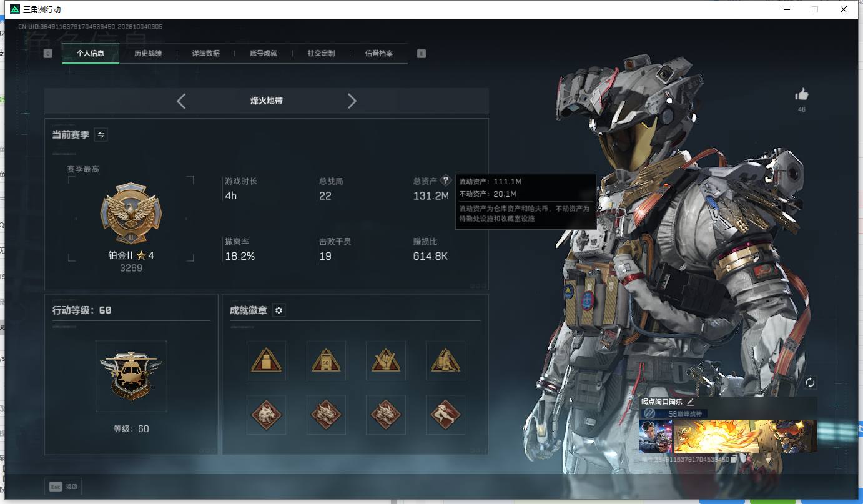Go to the 账号成就 tab

tap(264, 54)
